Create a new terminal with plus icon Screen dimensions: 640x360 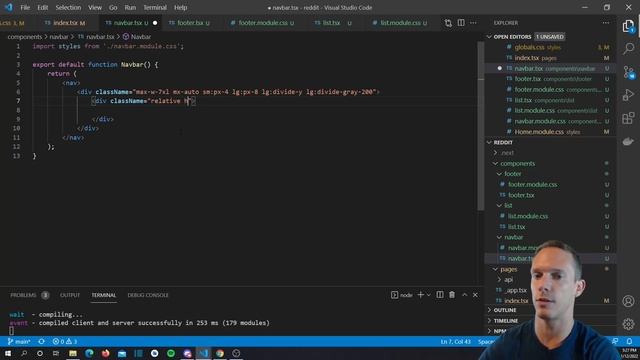420,295
